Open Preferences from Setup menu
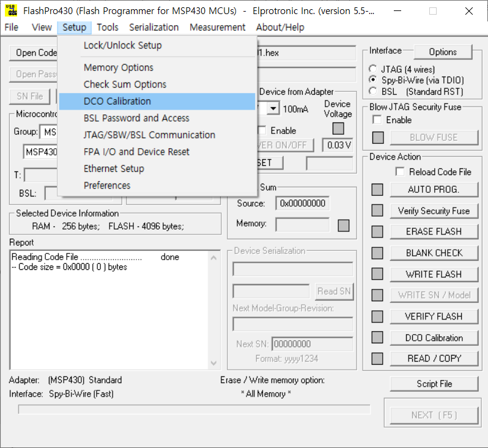 157,185
